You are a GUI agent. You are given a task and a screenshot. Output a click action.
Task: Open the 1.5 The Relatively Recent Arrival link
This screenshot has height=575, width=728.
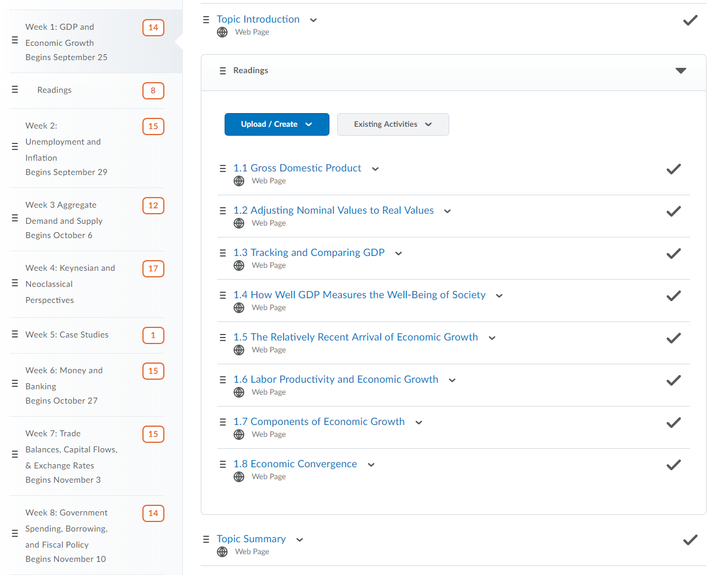point(364,337)
